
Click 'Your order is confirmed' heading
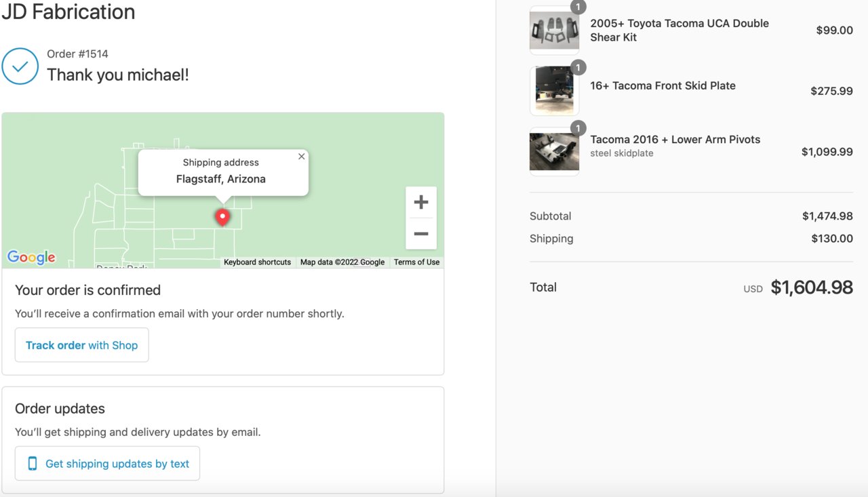coord(88,290)
